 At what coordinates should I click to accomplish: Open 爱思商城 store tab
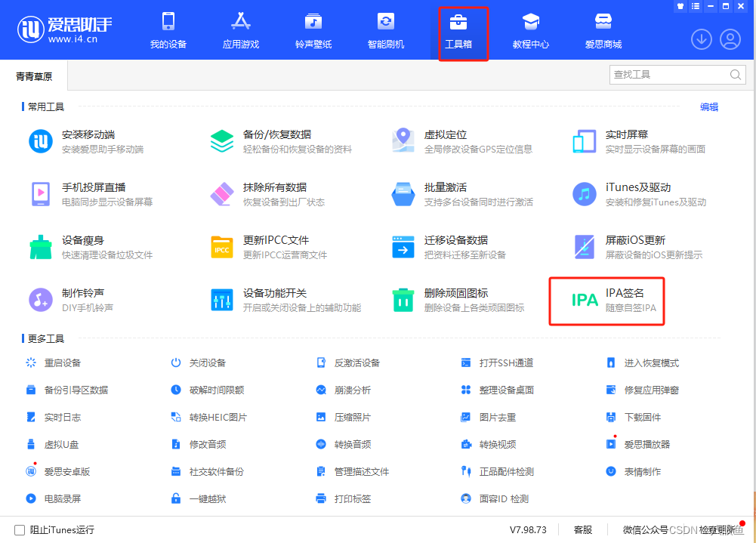click(x=603, y=30)
